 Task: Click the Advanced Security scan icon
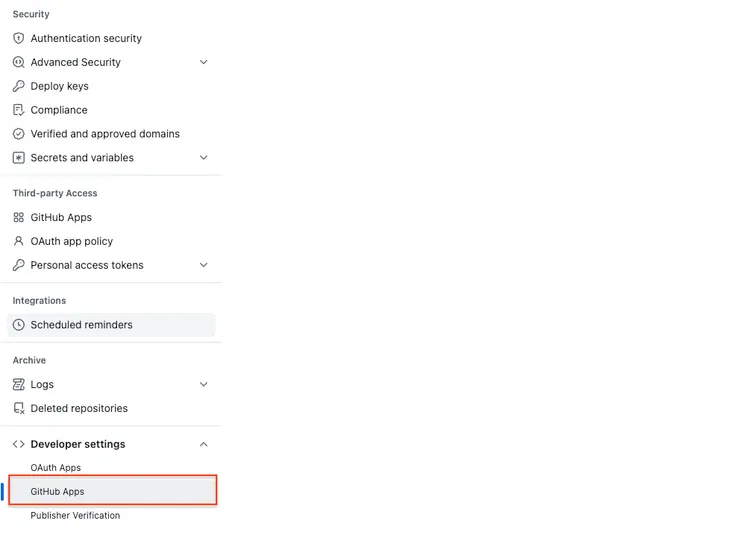point(18,62)
